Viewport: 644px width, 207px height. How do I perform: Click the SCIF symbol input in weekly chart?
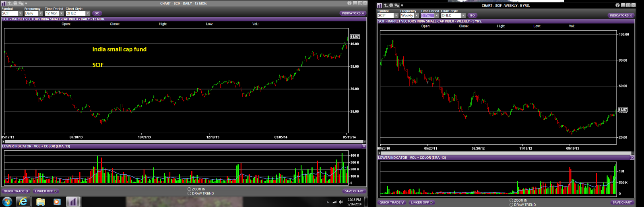coord(385,15)
